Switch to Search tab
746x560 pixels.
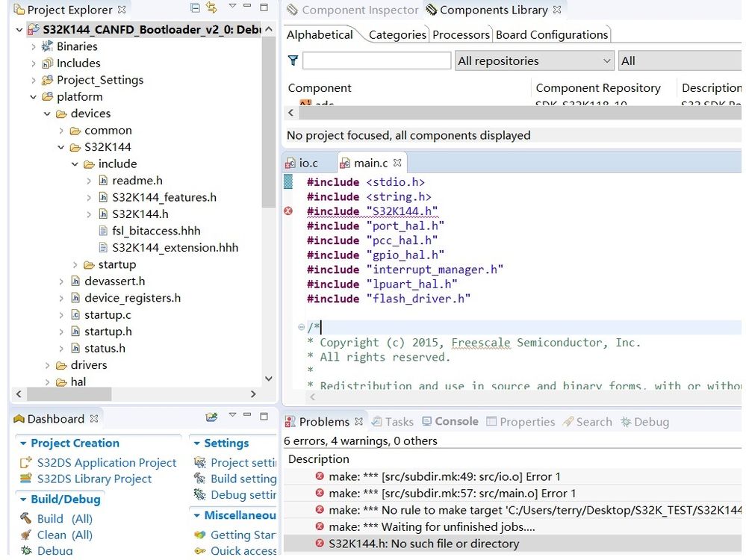[588, 422]
